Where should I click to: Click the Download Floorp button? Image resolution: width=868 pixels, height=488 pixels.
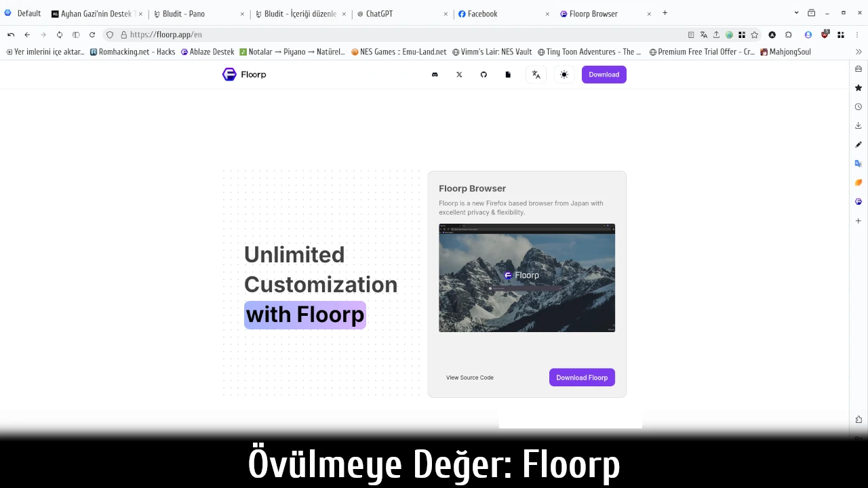coord(582,378)
